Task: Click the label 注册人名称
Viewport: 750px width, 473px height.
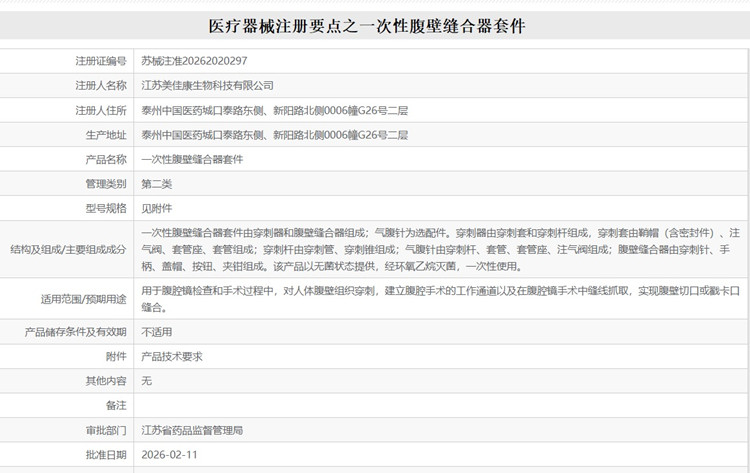Action: [x=101, y=86]
